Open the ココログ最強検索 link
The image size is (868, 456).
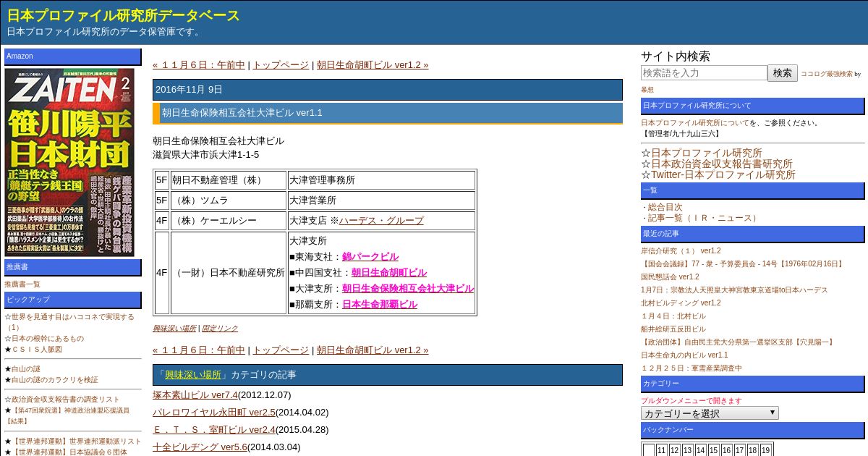pos(826,74)
